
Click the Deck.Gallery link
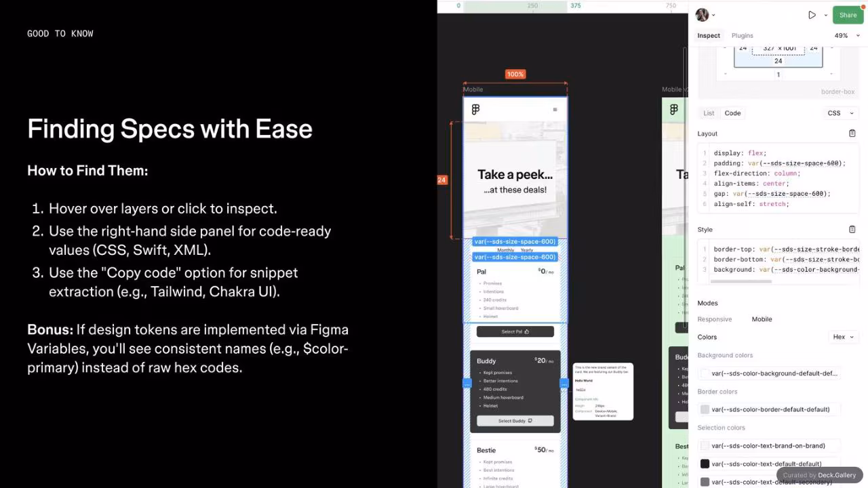pyautogui.click(x=837, y=475)
